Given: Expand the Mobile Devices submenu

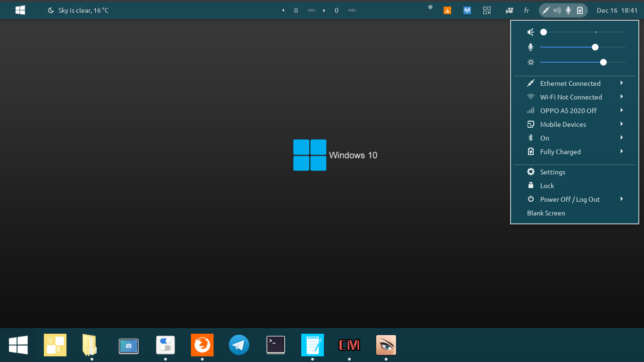Looking at the screenshot, I should tap(574, 124).
